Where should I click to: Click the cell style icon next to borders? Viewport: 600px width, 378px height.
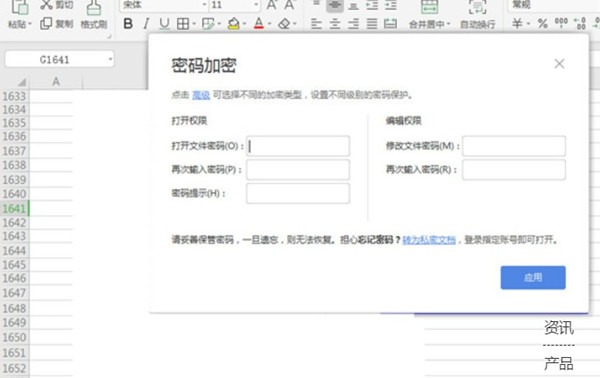pos(208,24)
